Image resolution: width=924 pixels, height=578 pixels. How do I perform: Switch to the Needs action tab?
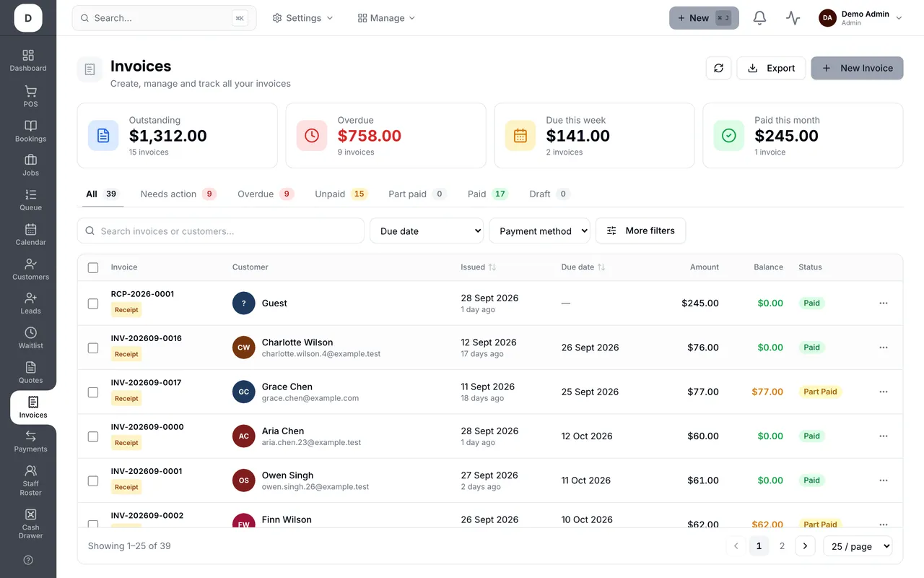click(178, 194)
